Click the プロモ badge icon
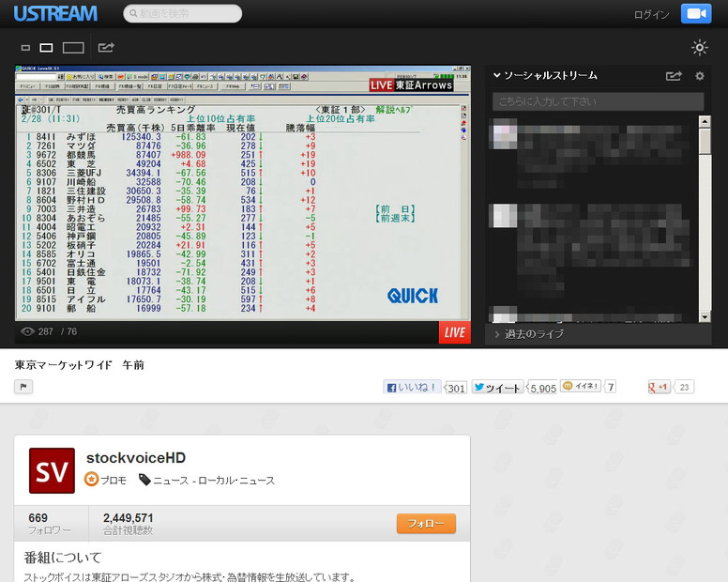Viewport: 728px width, 582px height. tap(91, 480)
